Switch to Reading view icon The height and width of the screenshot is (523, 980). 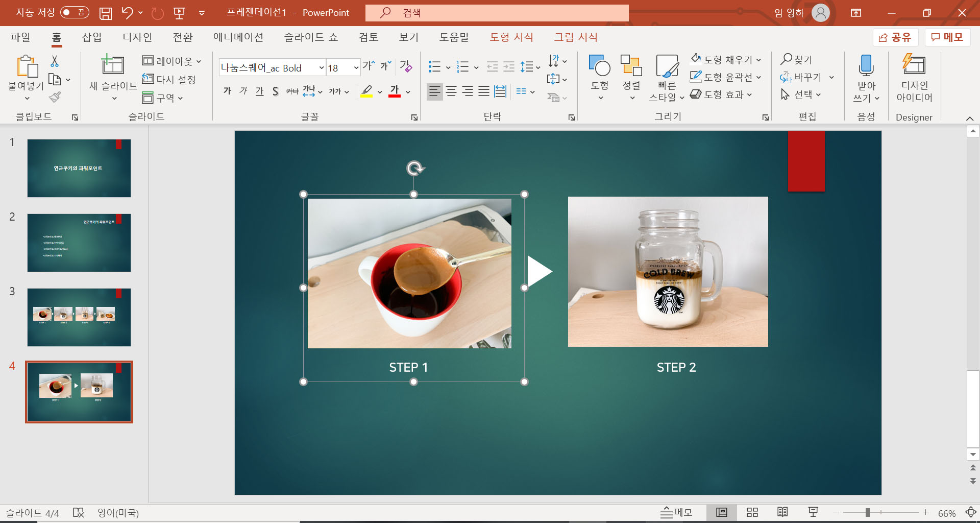pyautogui.click(x=782, y=512)
